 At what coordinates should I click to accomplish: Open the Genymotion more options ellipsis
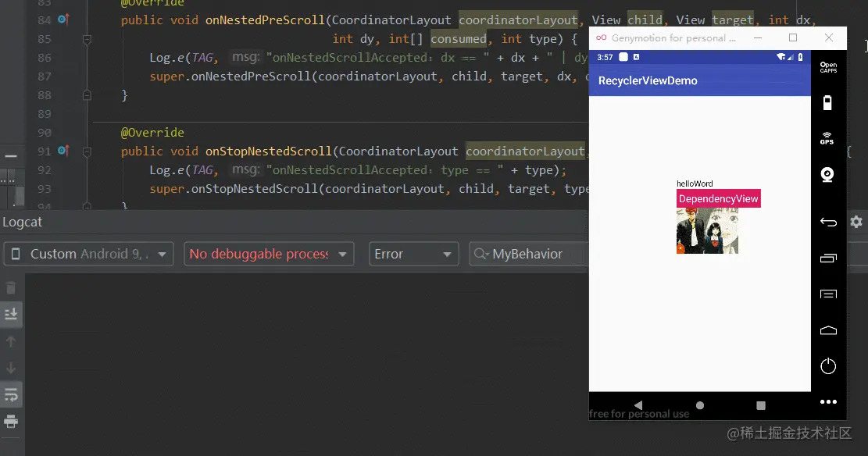click(828, 402)
